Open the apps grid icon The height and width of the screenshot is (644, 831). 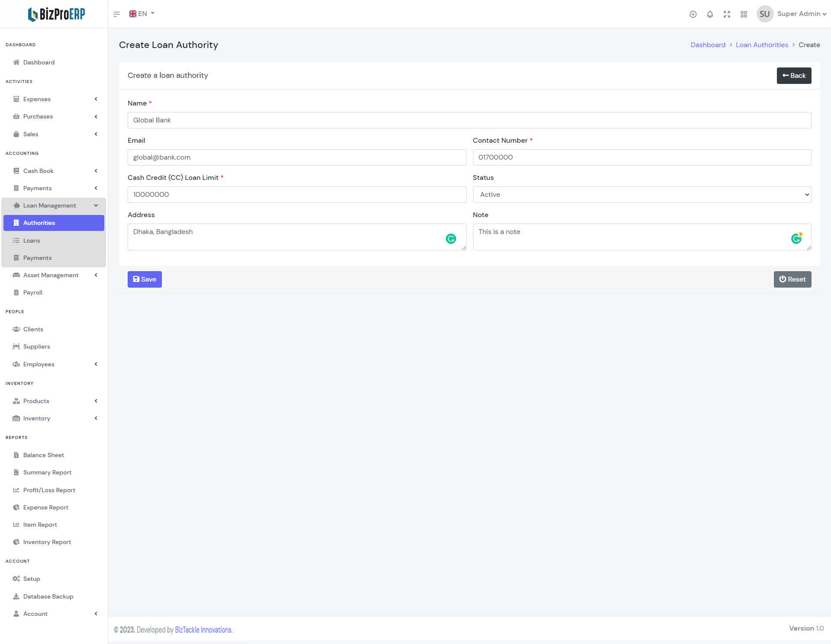click(x=744, y=14)
